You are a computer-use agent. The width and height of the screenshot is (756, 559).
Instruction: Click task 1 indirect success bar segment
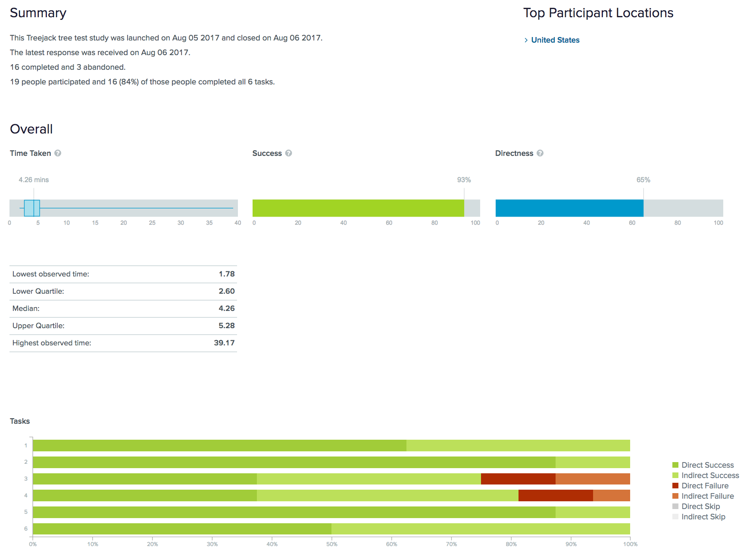pos(518,445)
